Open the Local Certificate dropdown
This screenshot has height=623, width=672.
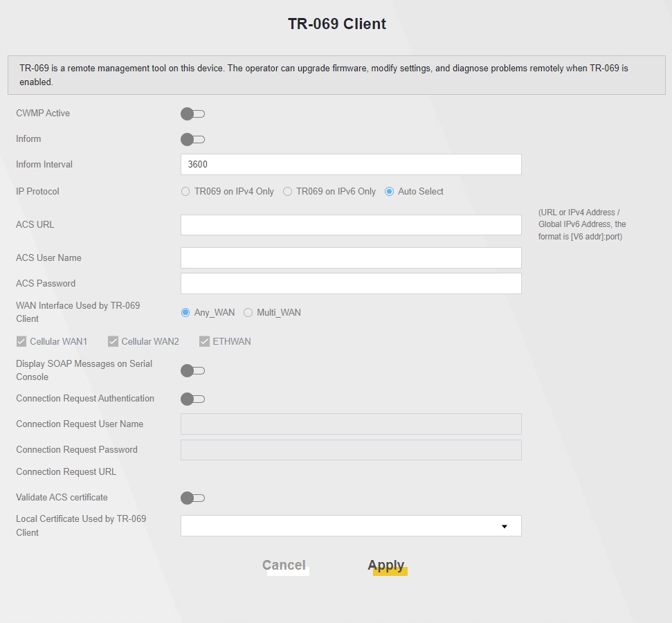pyautogui.click(x=350, y=526)
